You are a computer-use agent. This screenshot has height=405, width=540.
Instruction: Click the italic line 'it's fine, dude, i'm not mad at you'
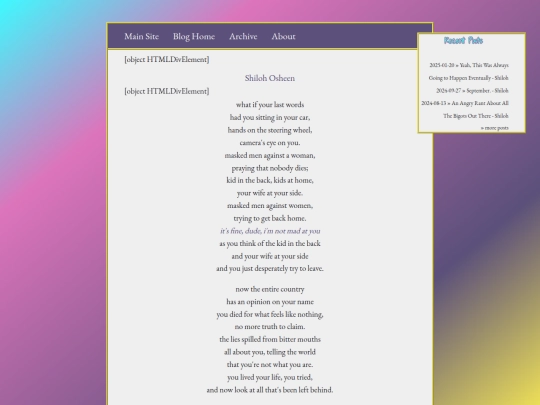coord(270,231)
